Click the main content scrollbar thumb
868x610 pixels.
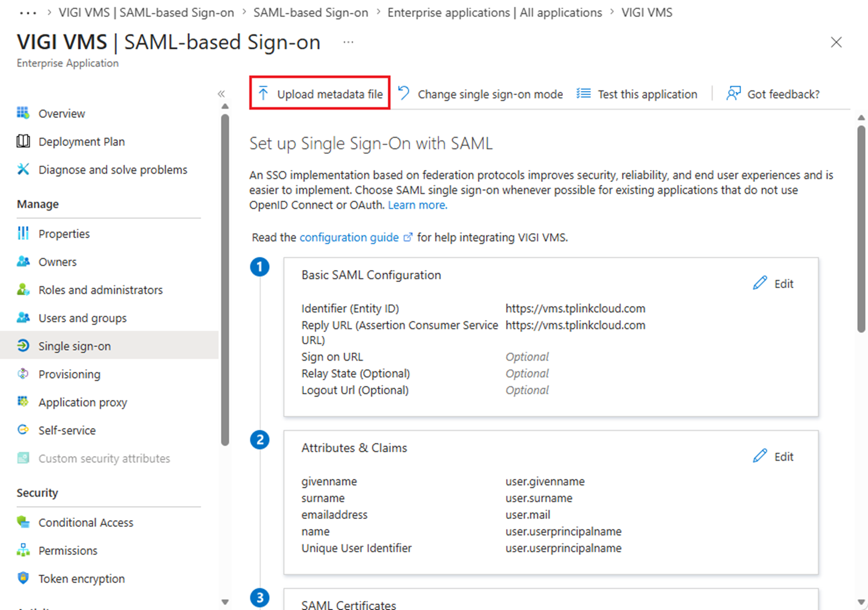pyautogui.click(x=861, y=229)
